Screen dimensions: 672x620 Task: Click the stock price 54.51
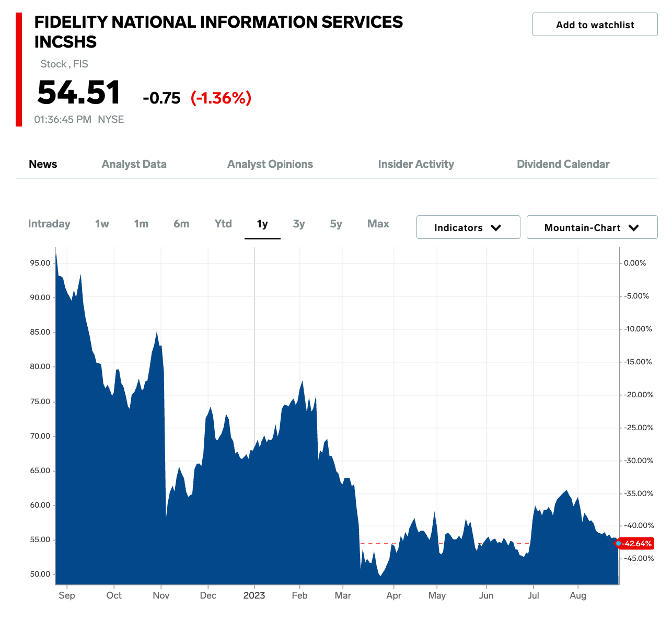click(x=79, y=93)
